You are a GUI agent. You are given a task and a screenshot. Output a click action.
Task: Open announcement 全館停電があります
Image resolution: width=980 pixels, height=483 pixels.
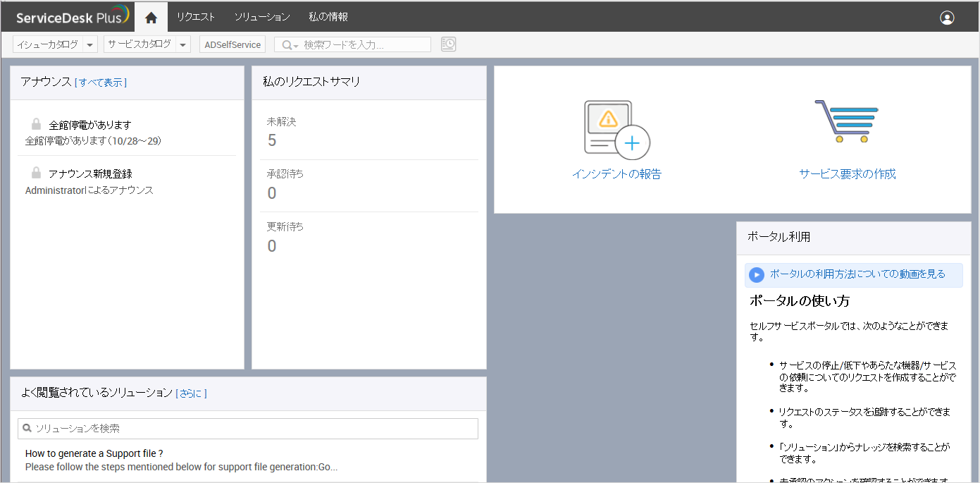coord(90,125)
